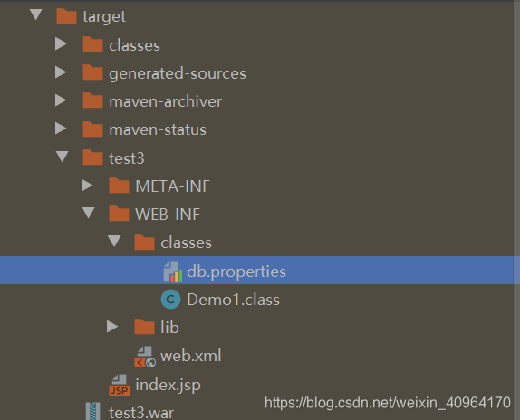Select the top-level classes label

pyautogui.click(x=134, y=45)
